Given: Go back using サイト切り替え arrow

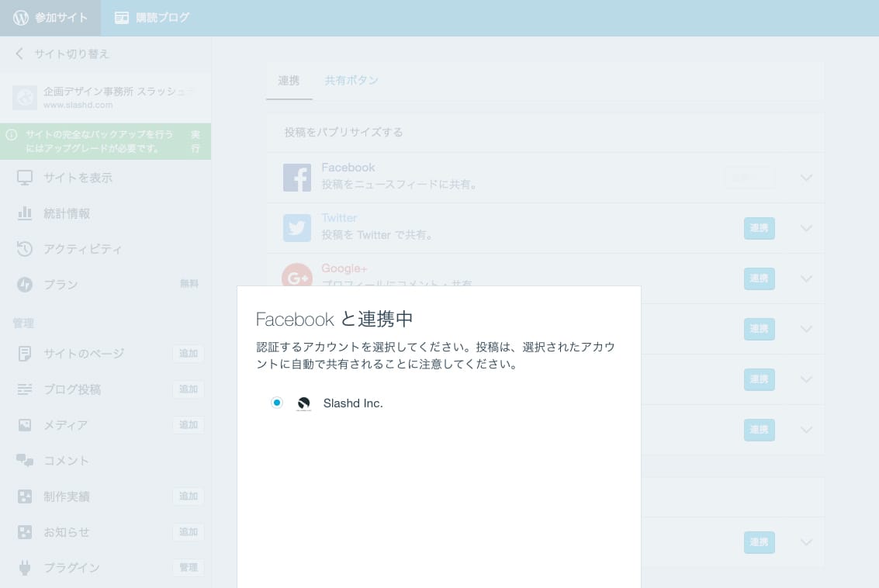Looking at the screenshot, I should coord(19,54).
